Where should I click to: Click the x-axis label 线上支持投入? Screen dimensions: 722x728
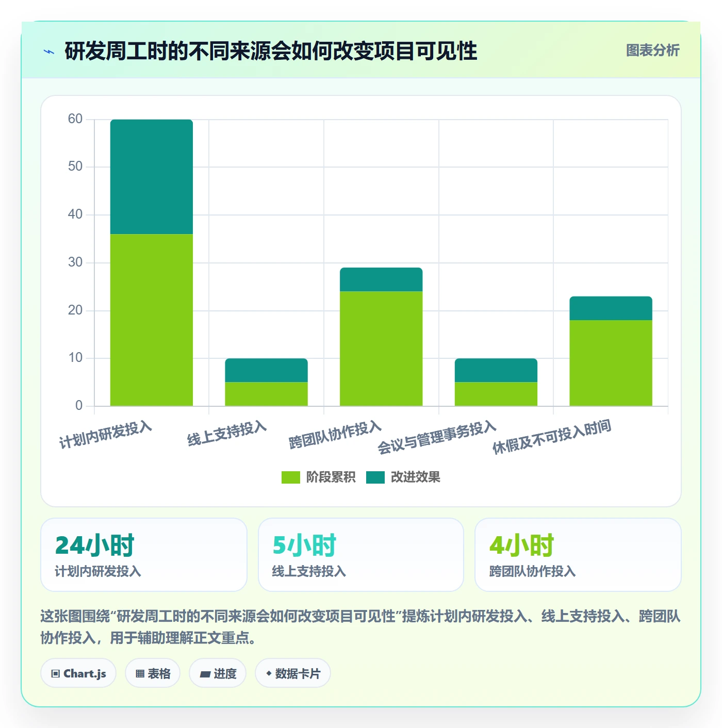[x=227, y=433]
